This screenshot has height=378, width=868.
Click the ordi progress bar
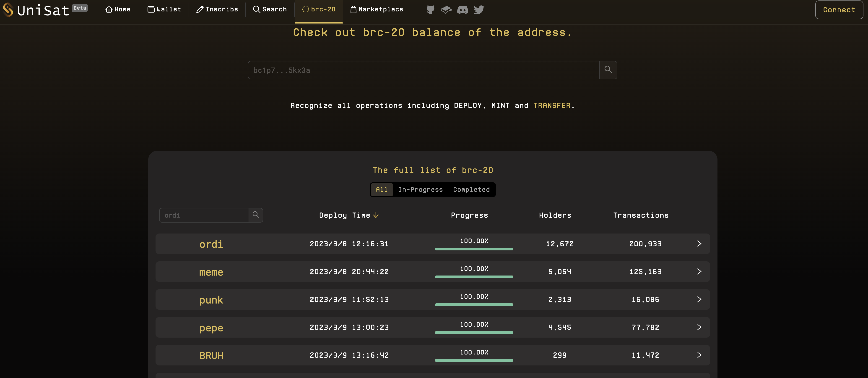[474, 249]
